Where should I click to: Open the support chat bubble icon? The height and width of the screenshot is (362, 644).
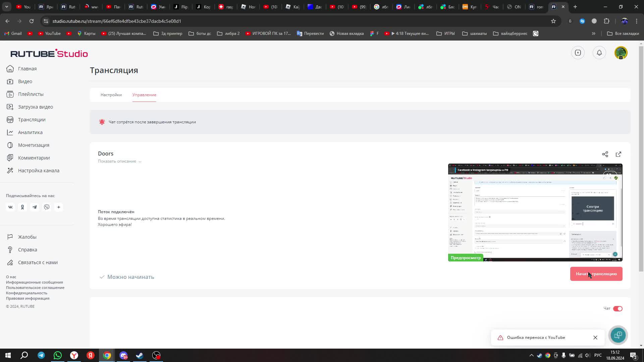618,335
